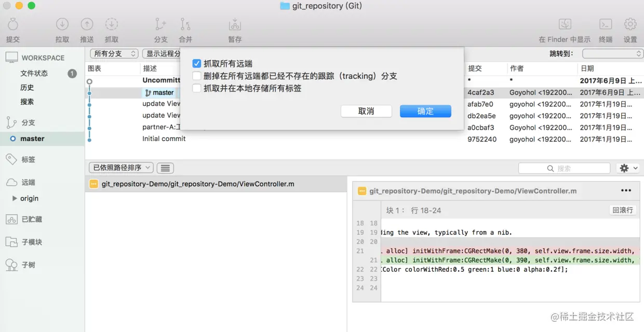Open the 显示远程分支 dropdown
Screen dimensions: 644x332
click(162, 53)
